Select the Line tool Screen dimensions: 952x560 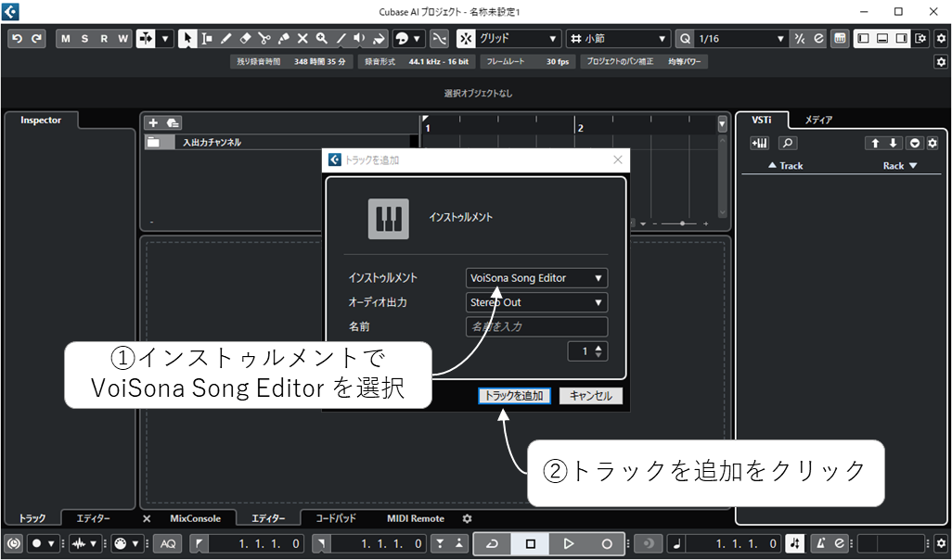point(341,39)
